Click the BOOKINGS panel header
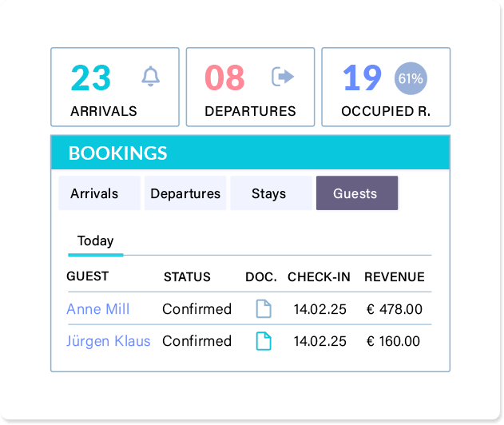This screenshot has height=425, width=504. [250, 153]
